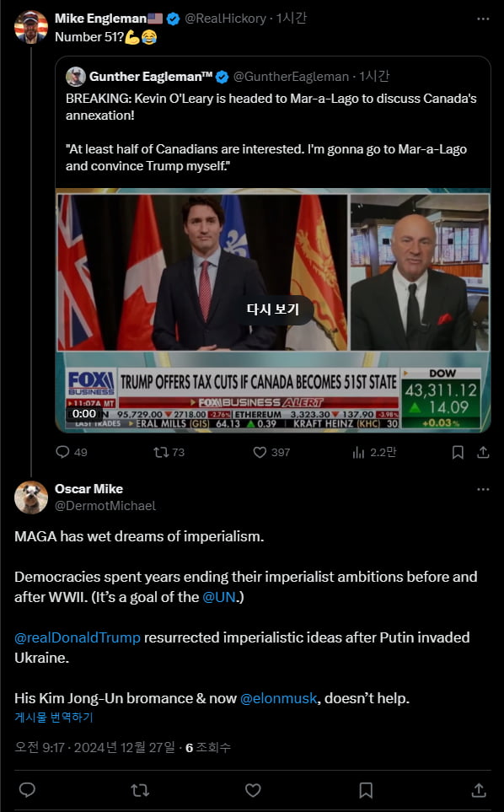Like Oscar Mike's post
504x812 pixels.
point(253,790)
